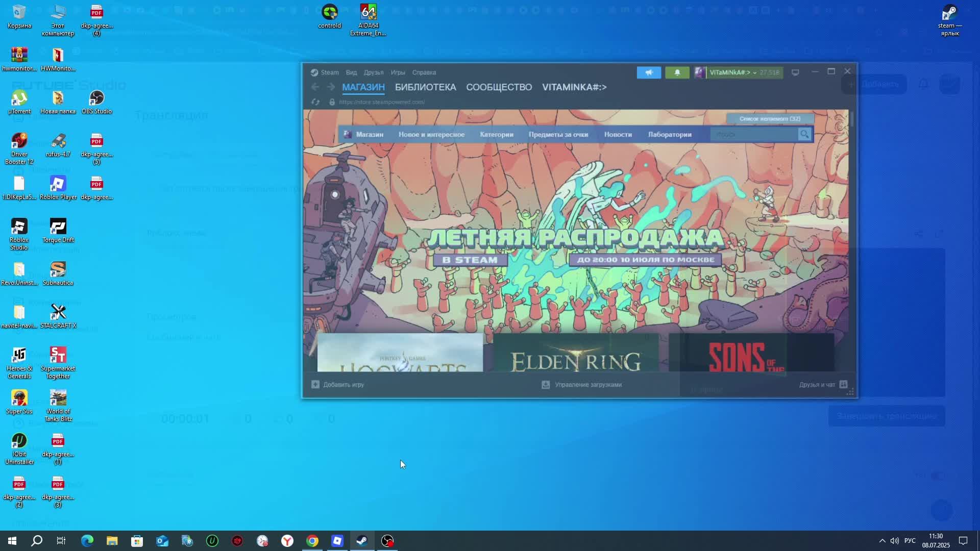Open the Windows Start menu

pyautogui.click(x=12, y=541)
